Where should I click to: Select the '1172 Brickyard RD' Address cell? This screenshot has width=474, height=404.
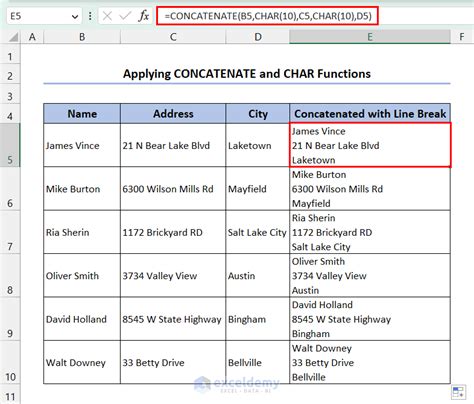(x=173, y=232)
